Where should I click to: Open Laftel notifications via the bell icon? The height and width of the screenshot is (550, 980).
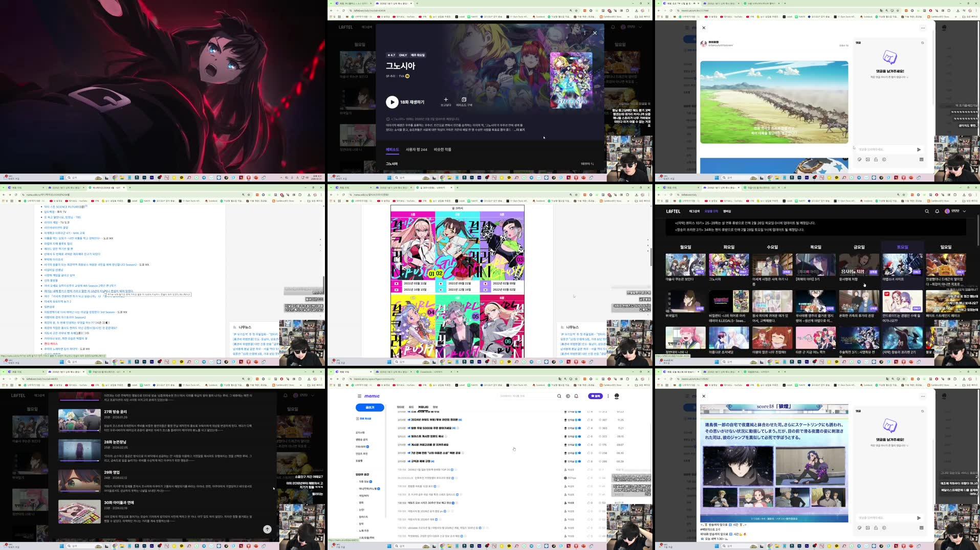click(x=937, y=211)
